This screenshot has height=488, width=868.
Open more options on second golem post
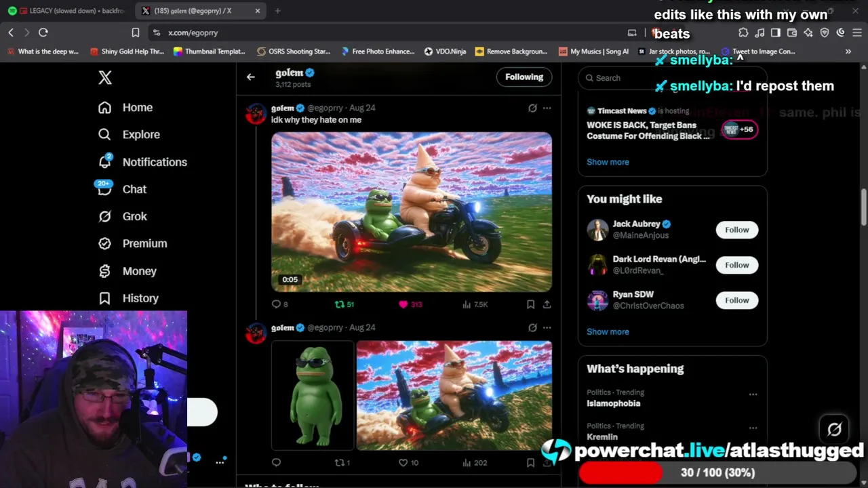[x=547, y=327]
